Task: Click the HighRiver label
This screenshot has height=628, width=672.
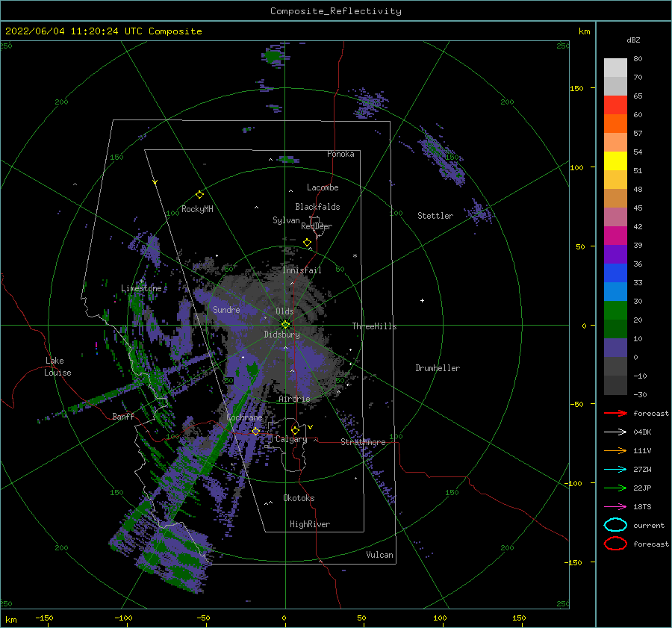Action: click(x=310, y=524)
